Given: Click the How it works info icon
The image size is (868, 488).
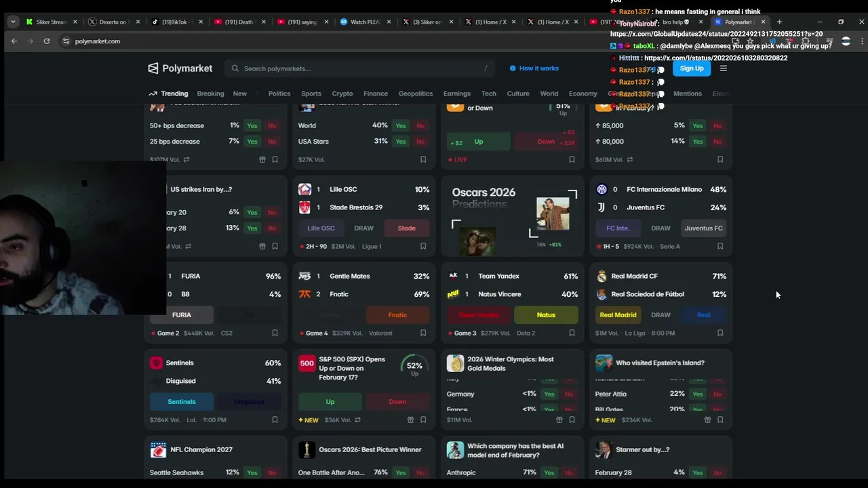Looking at the screenshot, I should (x=513, y=68).
